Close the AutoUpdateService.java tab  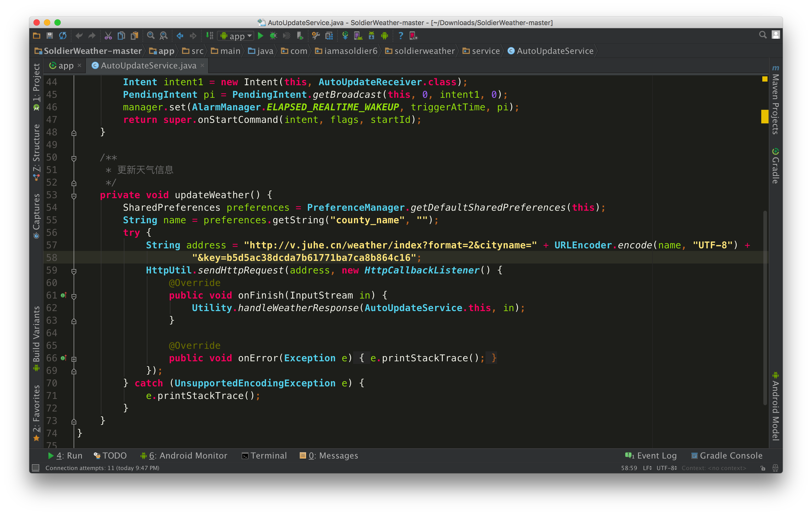(x=202, y=65)
